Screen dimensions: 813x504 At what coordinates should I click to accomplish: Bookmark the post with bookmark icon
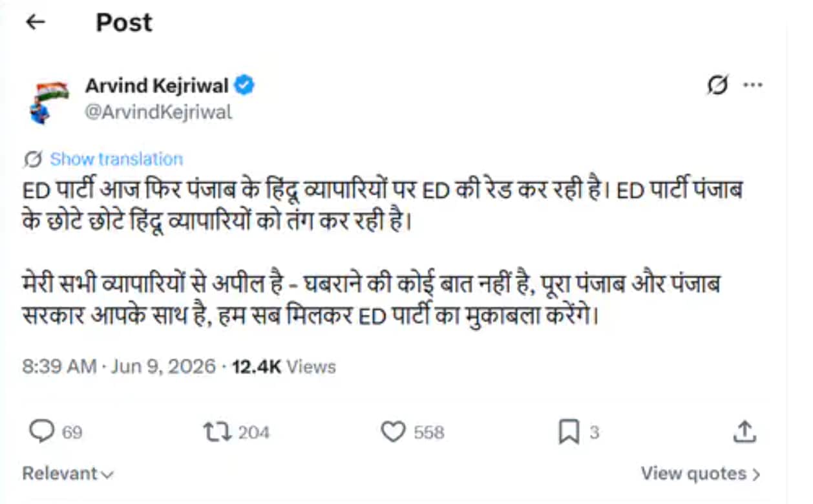tap(569, 432)
